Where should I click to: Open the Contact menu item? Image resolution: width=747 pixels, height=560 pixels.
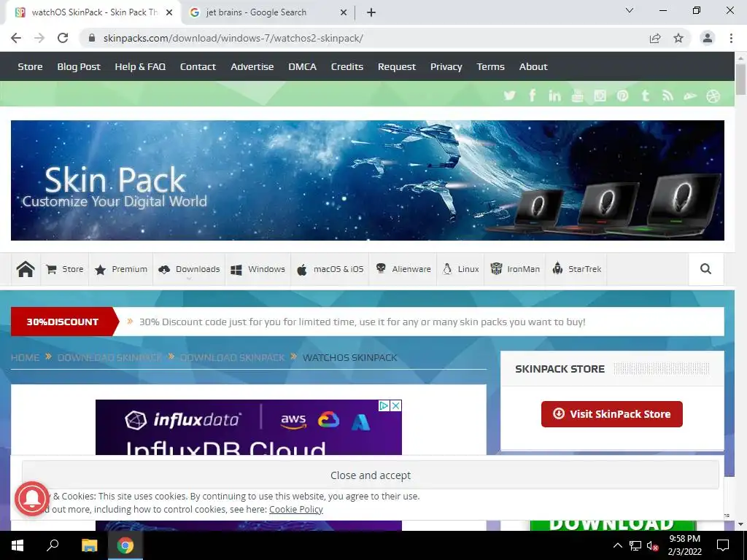[x=198, y=66]
